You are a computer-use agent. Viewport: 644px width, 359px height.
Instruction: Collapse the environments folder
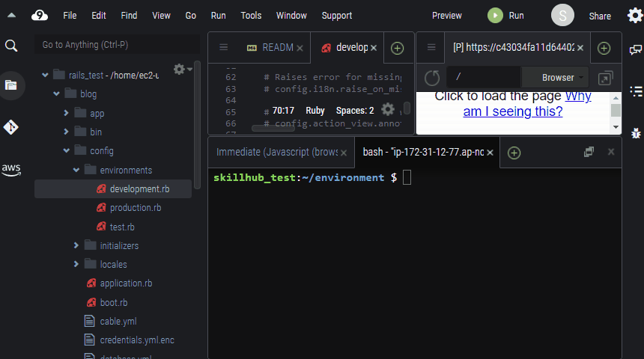tap(76, 170)
